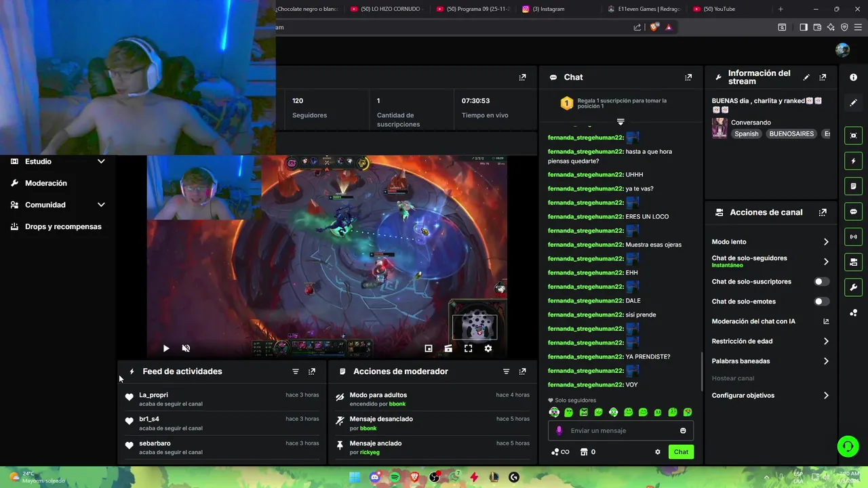Viewport: 868px width, 488px height.
Task: Open Discord from the taskbar
Action: coord(375,477)
